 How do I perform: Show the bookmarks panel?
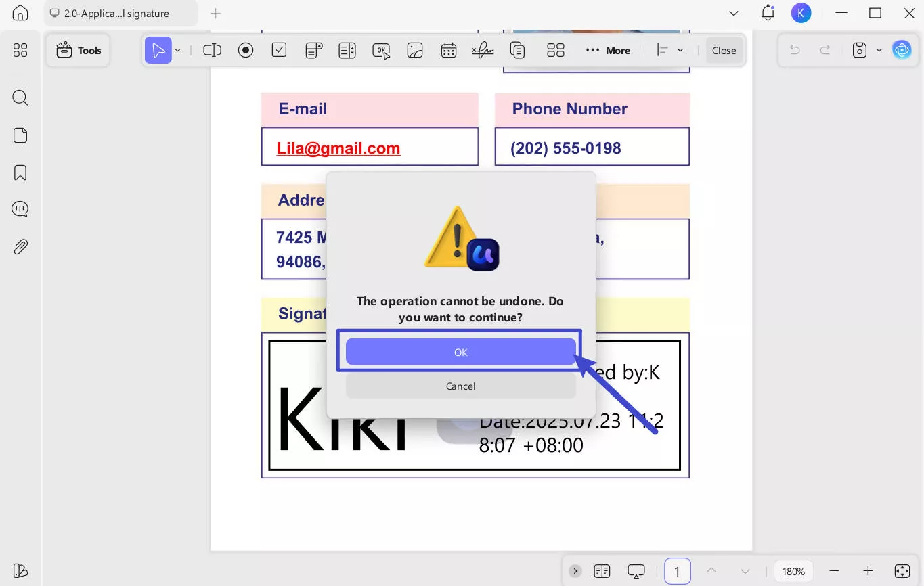click(20, 173)
